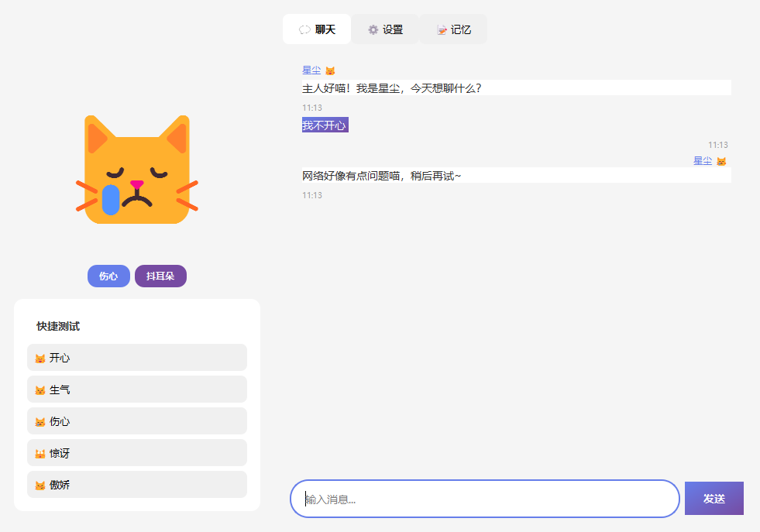Screen dimensions: 760x532
Task: Click the second 星尘 sender name on right
Action: point(703,161)
